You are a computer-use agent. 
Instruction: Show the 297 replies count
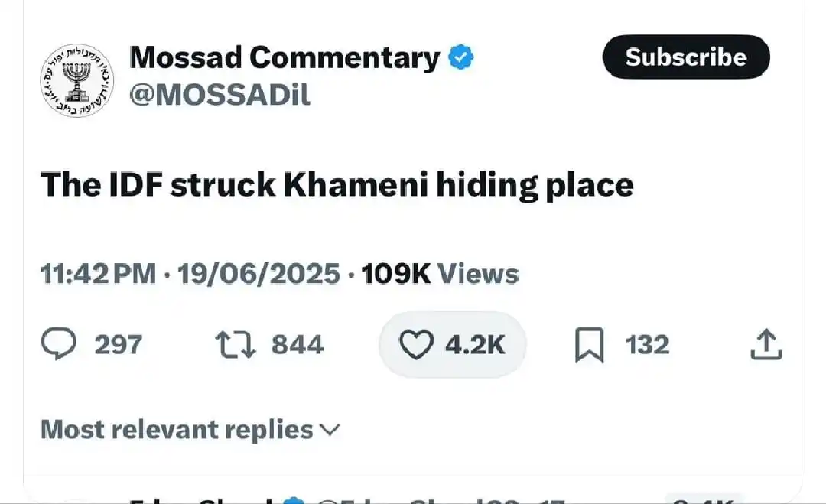pos(119,345)
